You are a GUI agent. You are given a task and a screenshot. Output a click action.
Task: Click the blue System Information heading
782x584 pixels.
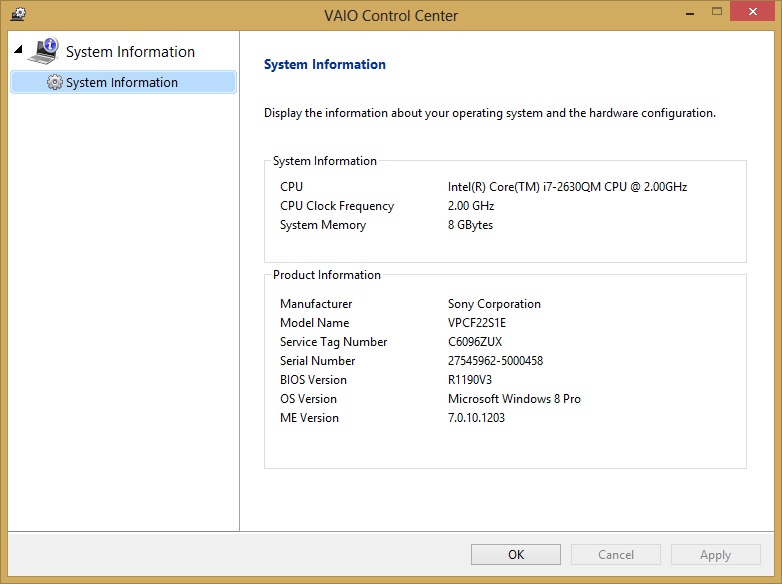point(325,64)
